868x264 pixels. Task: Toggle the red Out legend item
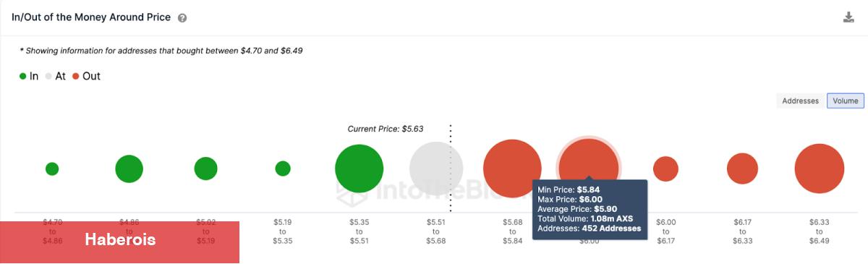coord(86,76)
